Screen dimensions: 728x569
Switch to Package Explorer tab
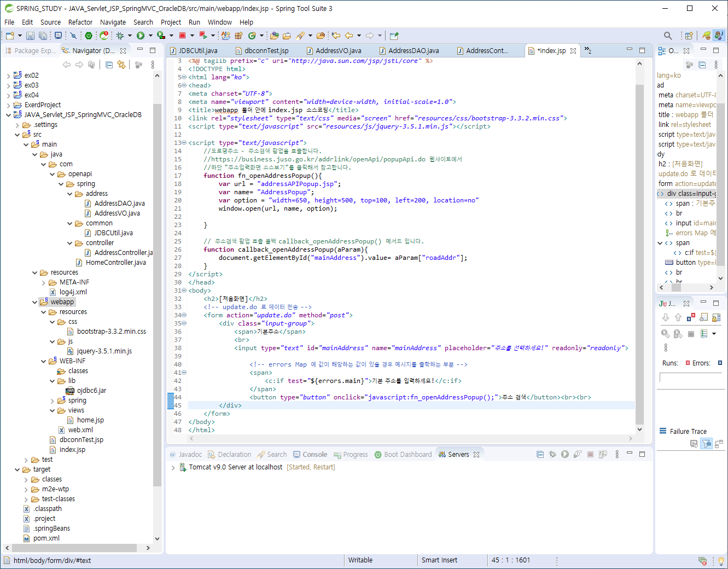30,50
